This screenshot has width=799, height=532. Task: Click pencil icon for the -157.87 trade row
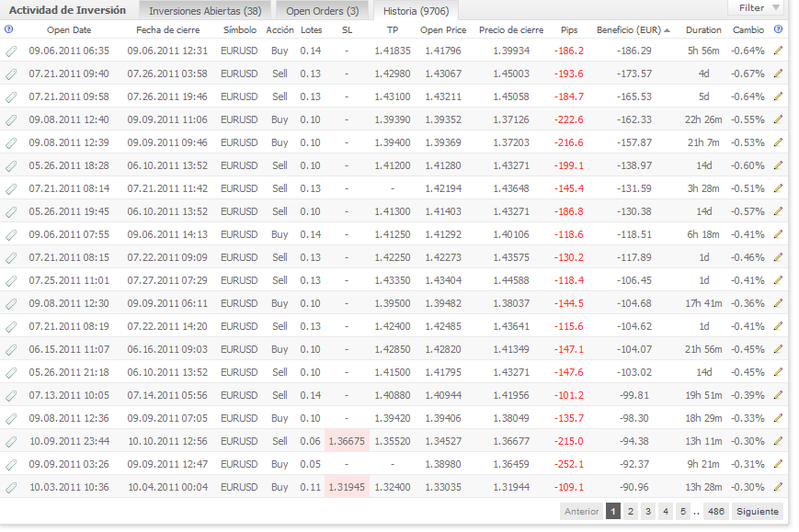pos(778,142)
